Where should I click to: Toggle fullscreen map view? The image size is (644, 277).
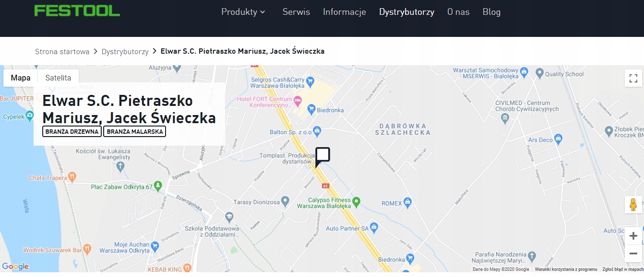pyautogui.click(x=633, y=78)
